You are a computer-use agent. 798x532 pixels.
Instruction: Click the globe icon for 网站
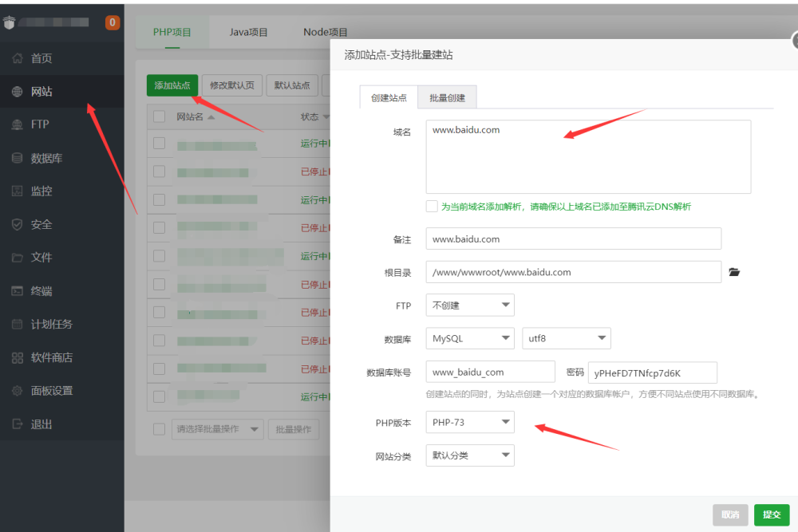[18, 92]
